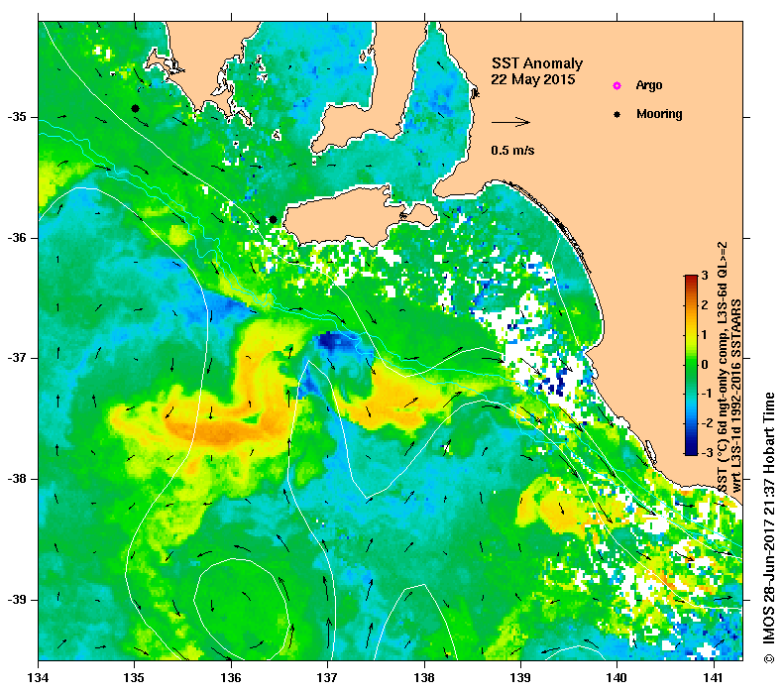This screenshot has width=784, height=694.
Task: Click the longitude label "134"
Action: coord(39,678)
